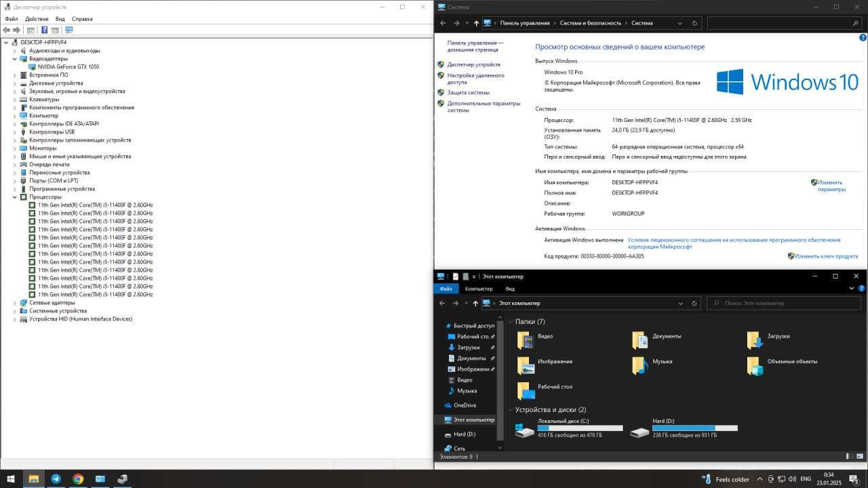Open Telegram from the taskbar

pos(56,479)
